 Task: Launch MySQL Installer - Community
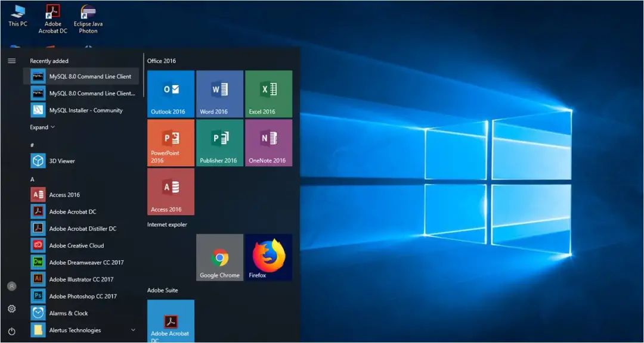(x=81, y=110)
